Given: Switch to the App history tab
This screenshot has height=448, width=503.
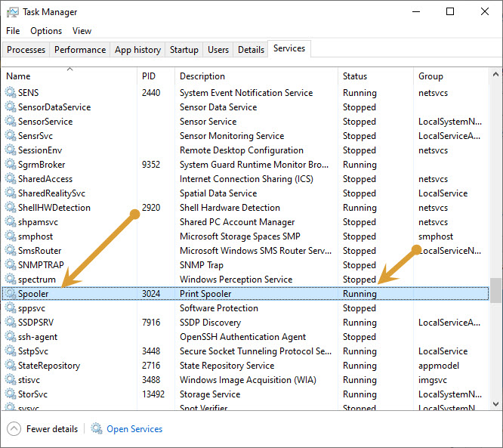Looking at the screenshot, I should click(x=137, y=50).
